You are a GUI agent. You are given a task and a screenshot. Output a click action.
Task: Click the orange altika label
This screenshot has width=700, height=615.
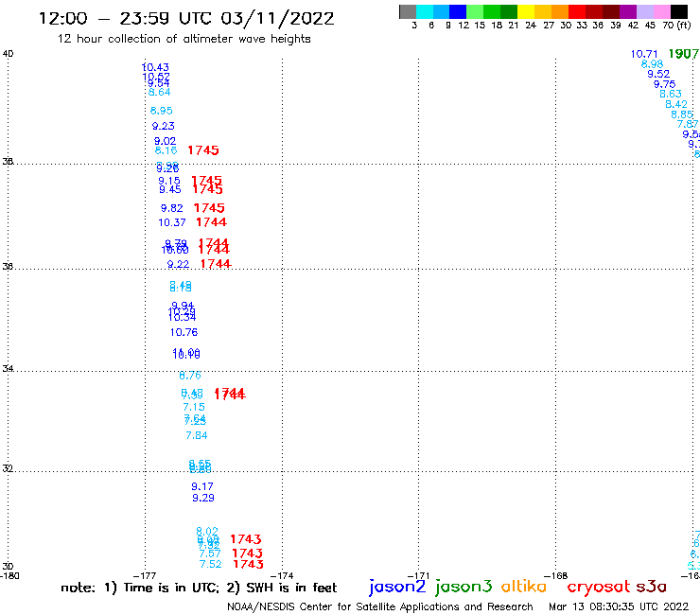coord(524,587)
